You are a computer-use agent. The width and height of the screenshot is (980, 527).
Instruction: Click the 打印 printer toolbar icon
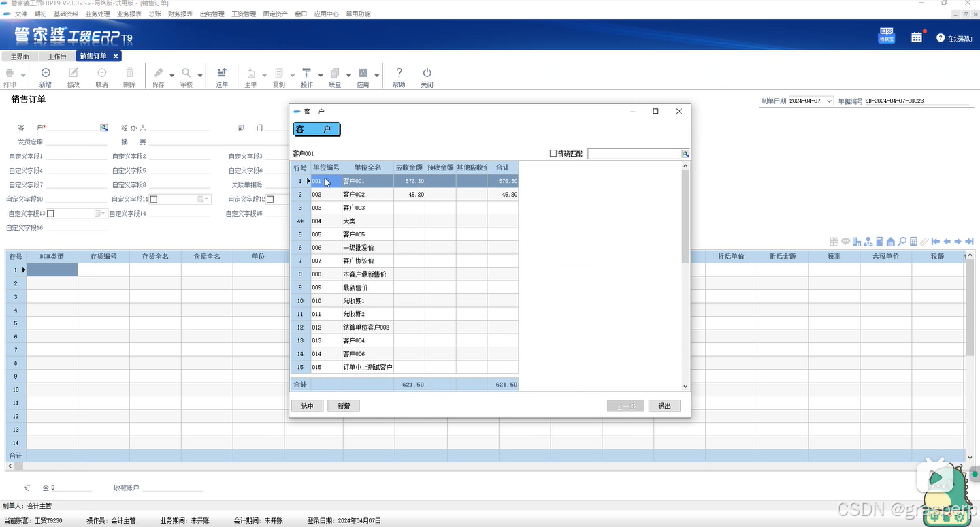10,73
